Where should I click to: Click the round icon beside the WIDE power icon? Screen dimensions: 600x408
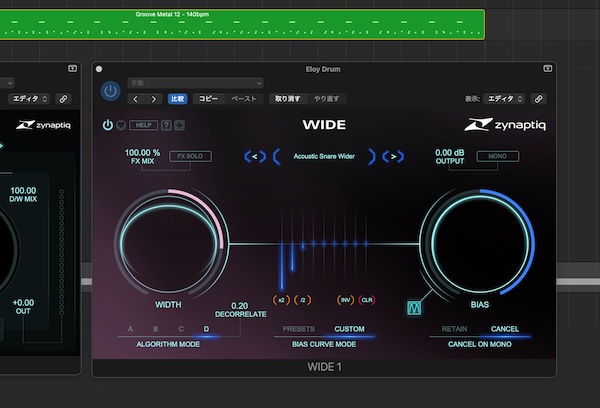(121, 126)
